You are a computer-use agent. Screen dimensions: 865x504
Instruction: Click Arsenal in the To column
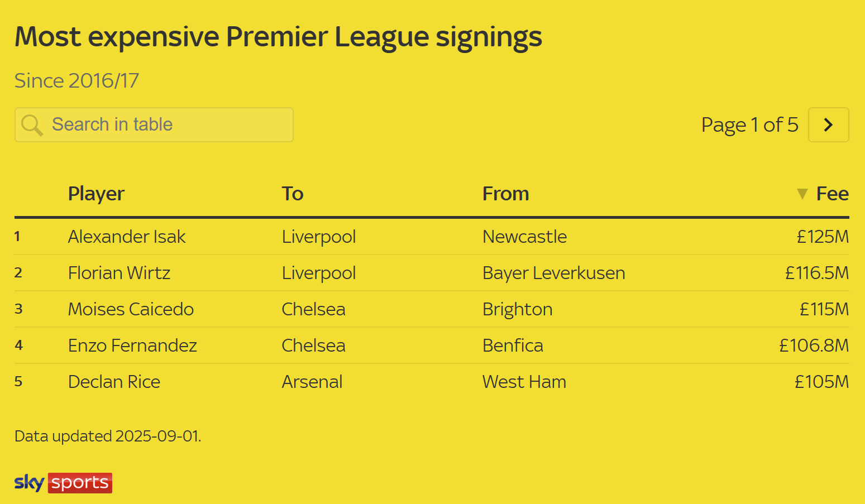[312, 382]
